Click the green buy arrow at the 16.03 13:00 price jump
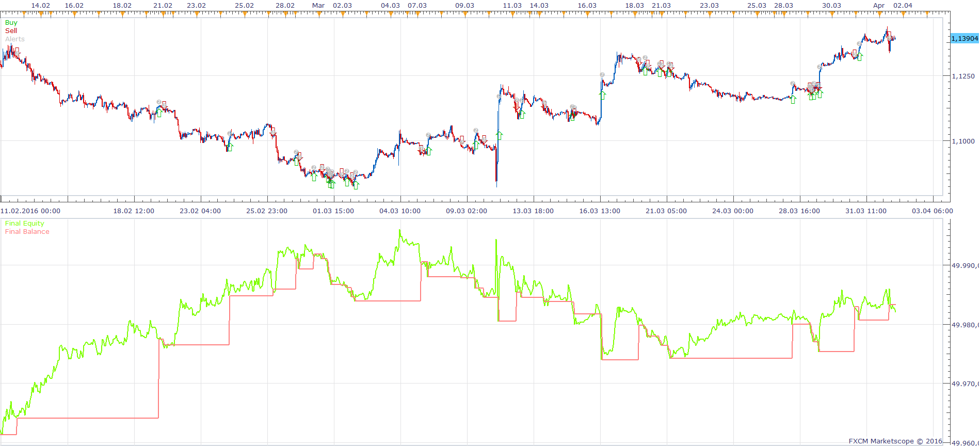980x446 pixels. tap(602, 95)
